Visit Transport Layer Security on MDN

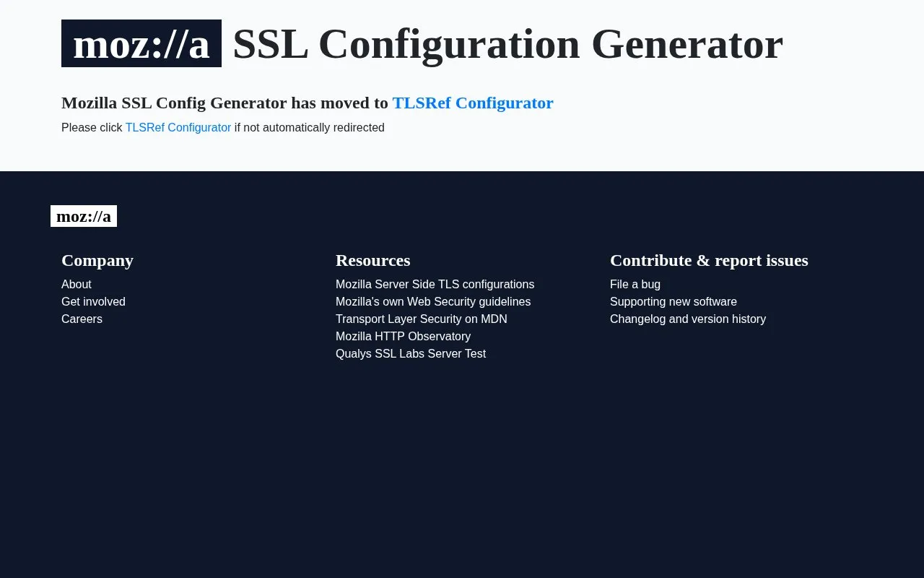pos(422,319)
